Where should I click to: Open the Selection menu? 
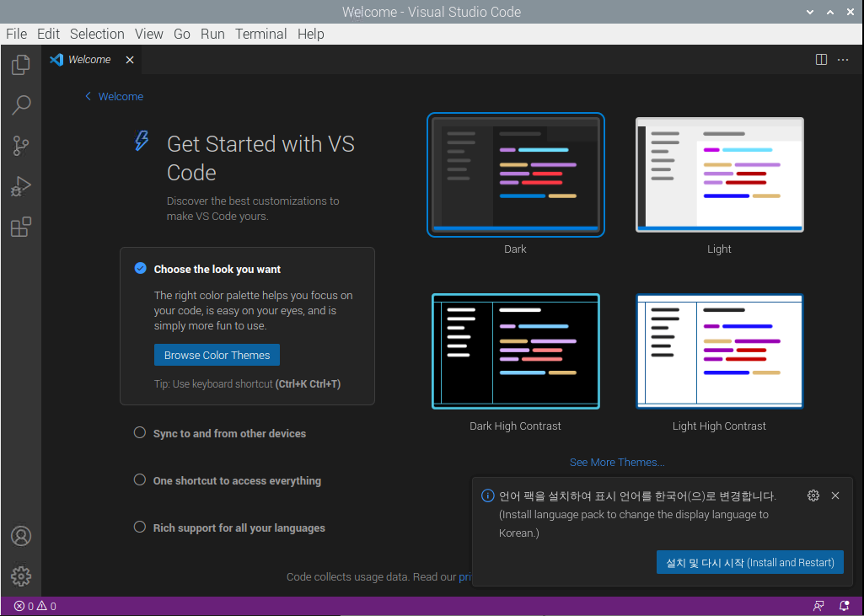pos(97,35)
